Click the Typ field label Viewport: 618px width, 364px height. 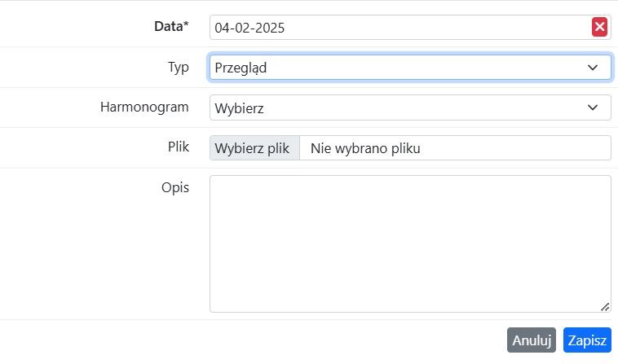pos(179,68)
